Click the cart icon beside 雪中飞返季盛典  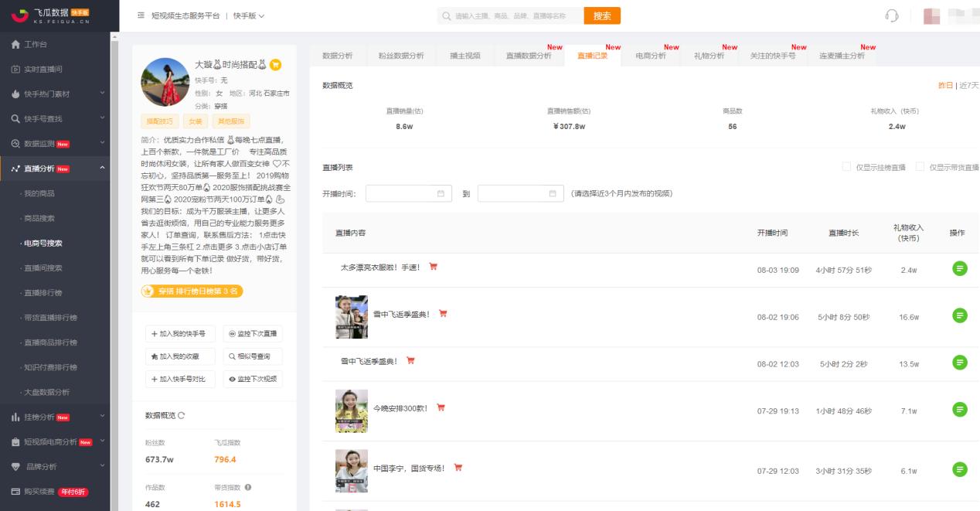coord(444,315)
